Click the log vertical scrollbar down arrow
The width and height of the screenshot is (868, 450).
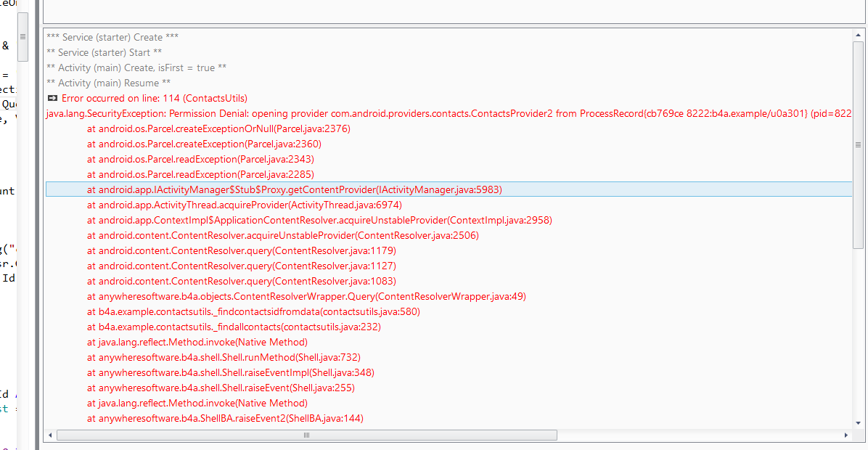click(x=858, y=423)
